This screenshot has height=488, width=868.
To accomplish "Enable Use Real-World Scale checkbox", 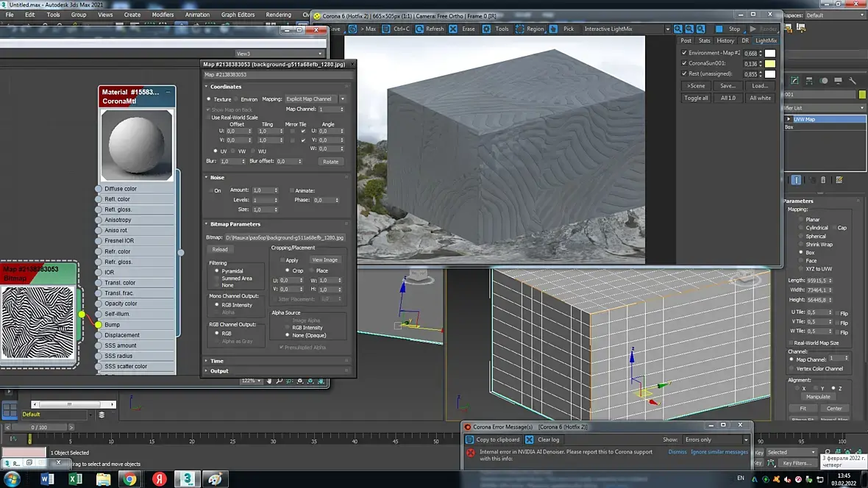I will pyautogui.click(x=208, y=118).
